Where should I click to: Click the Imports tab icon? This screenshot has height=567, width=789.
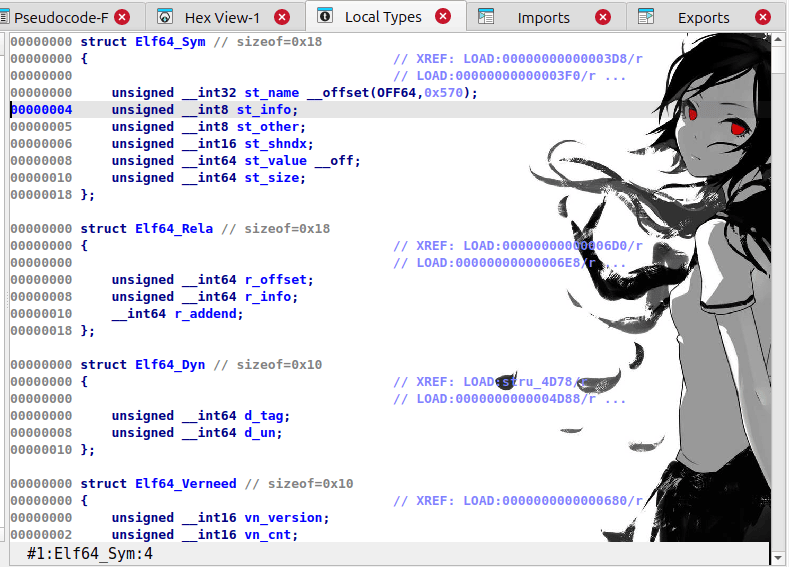[x=486, y=17]
